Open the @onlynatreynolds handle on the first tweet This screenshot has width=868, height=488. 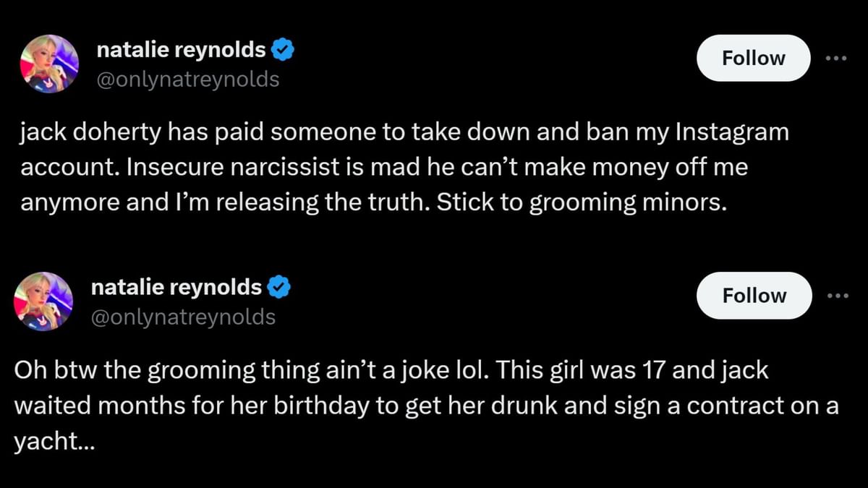coord(187,79)
